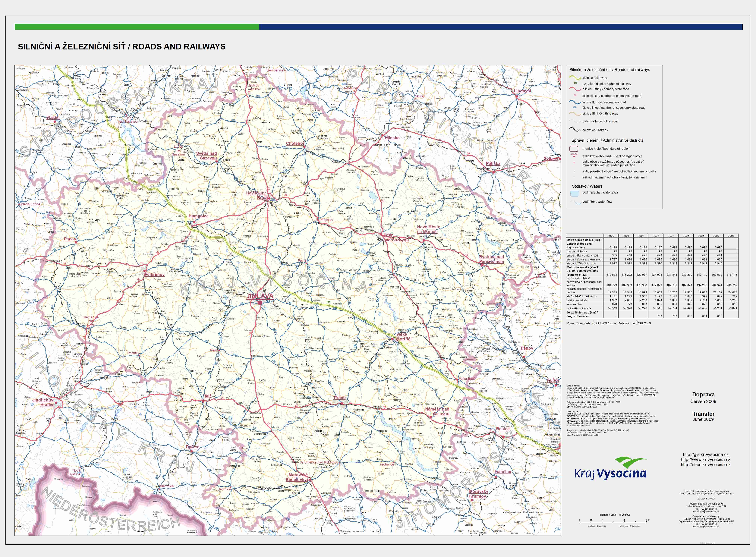Select the Dačice town label

point(193,447)
